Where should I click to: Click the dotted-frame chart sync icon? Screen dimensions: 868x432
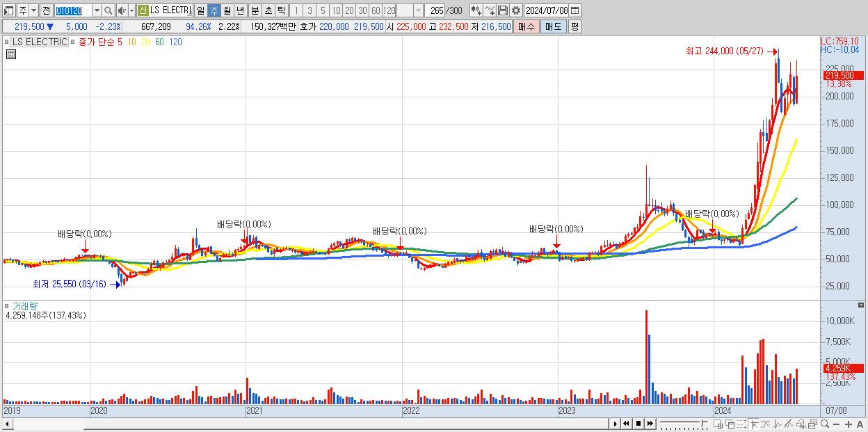click(741, 424)
